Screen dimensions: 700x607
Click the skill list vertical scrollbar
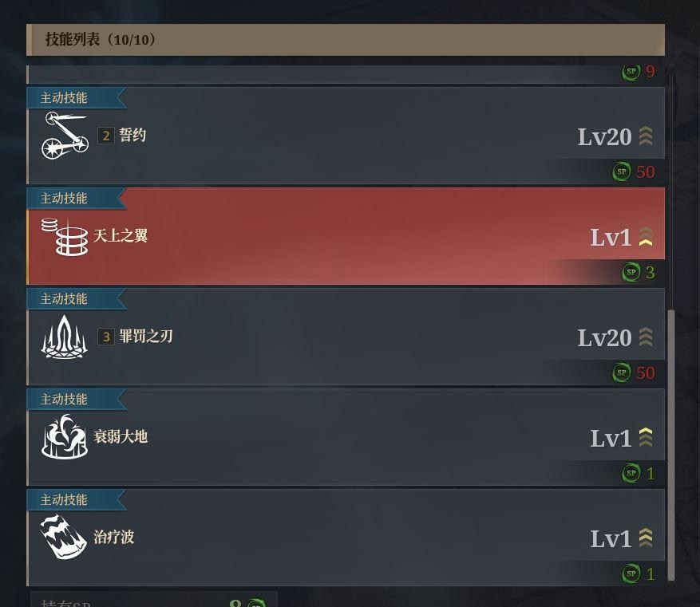(671, 445)
